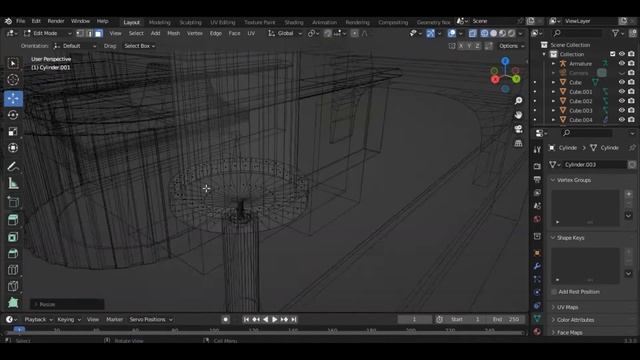Image resolution: width=640 pixels, height=360 pixels.
Task: Open the Modifier properties wrench tab
Action: tap(537, 266)
